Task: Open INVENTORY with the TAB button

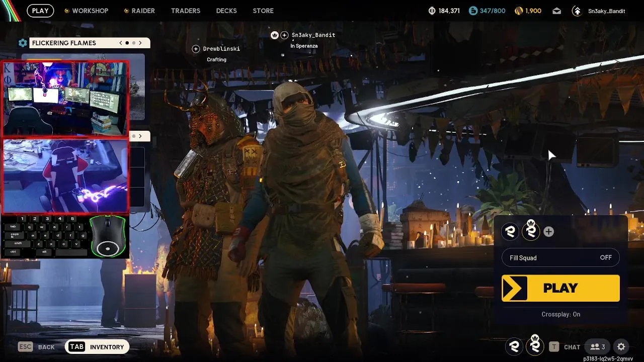Action: click(x=97, y=347)
